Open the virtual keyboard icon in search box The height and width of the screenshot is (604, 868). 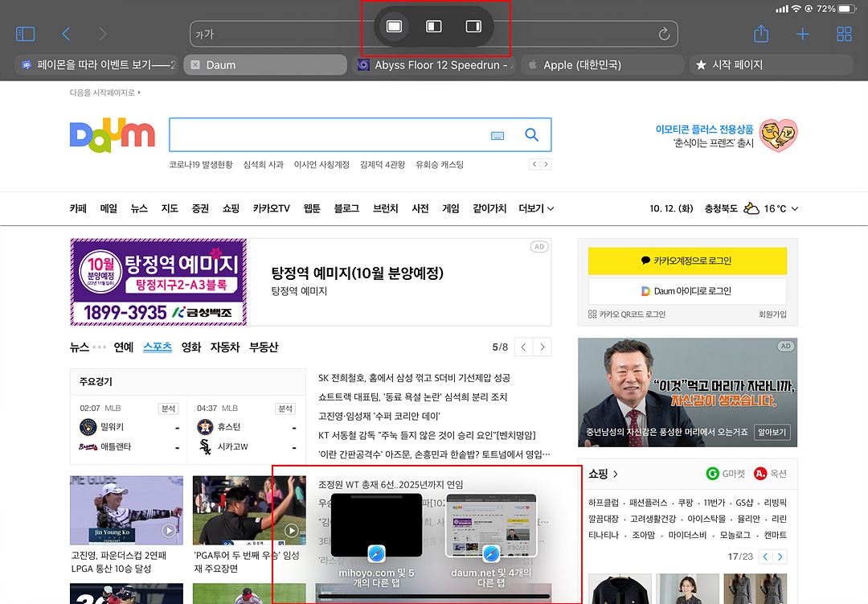[497, 135]
